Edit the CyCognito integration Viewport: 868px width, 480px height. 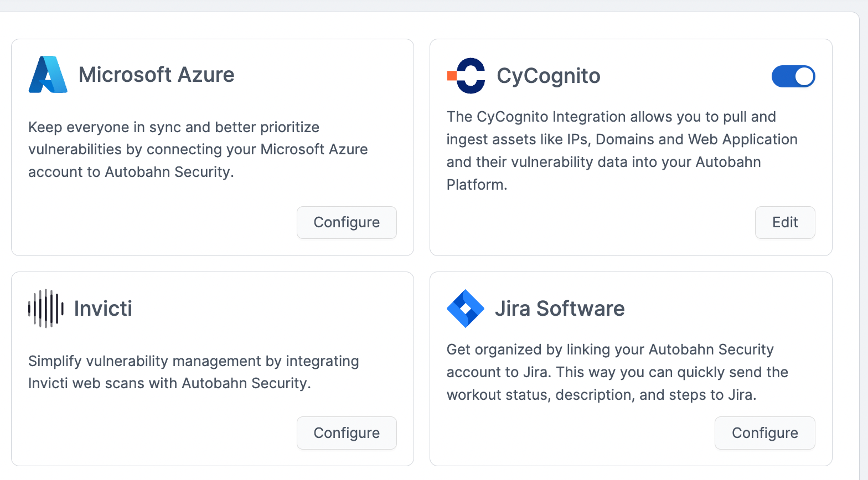[785, 222]
